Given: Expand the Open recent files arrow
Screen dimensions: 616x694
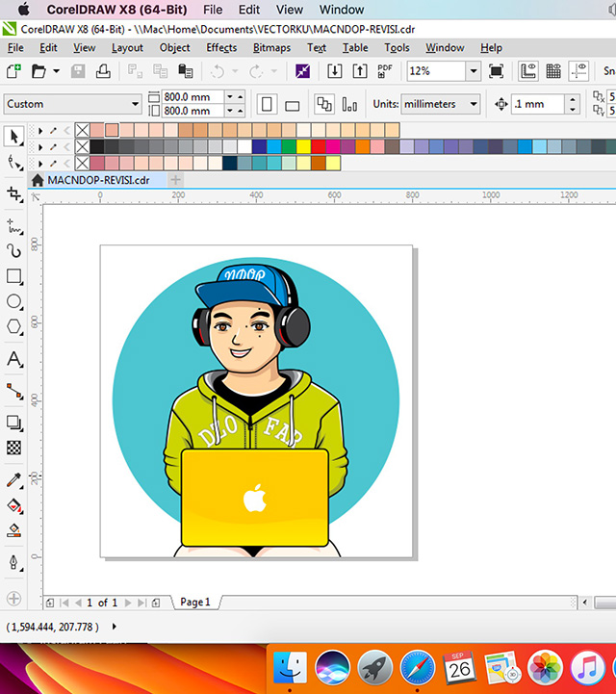Looking at the screenshot, I should (x=56, y=71).
